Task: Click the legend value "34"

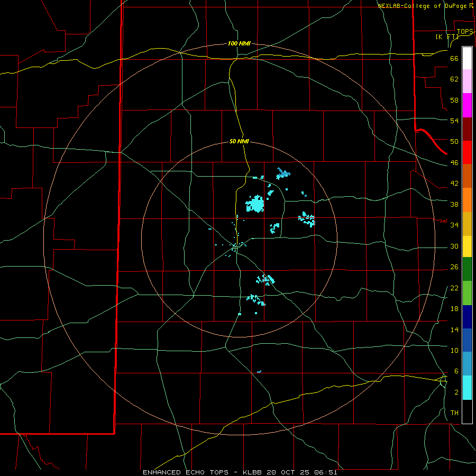Action: [454, 225]
